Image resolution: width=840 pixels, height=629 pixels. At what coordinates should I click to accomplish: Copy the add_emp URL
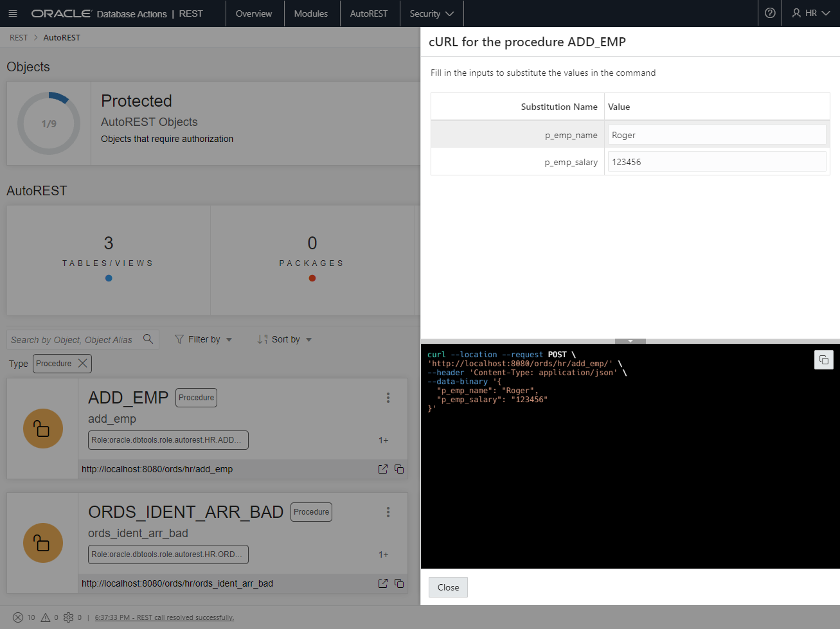tap(399, 469)
